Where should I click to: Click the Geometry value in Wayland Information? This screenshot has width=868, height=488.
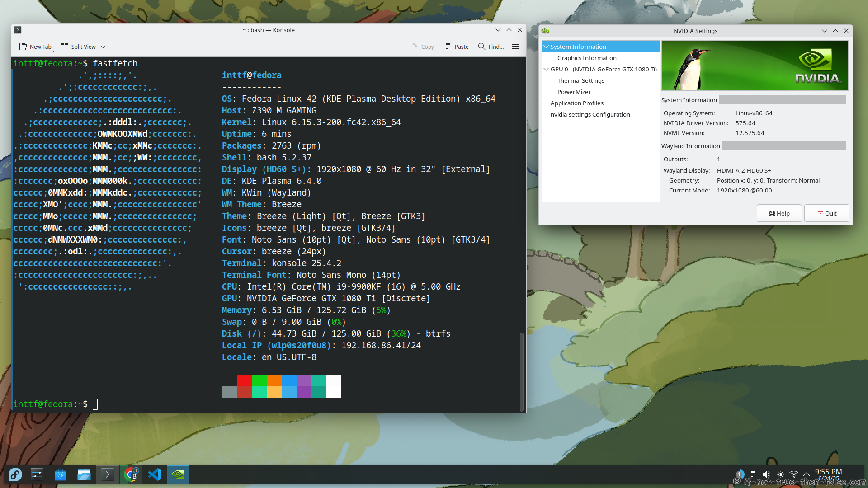pos(768,180)
